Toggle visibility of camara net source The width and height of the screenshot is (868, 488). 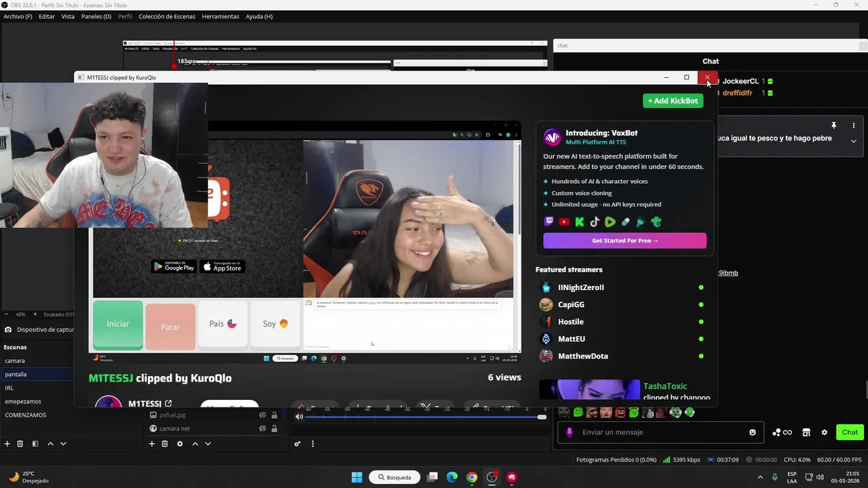click(x=262, y=428)
